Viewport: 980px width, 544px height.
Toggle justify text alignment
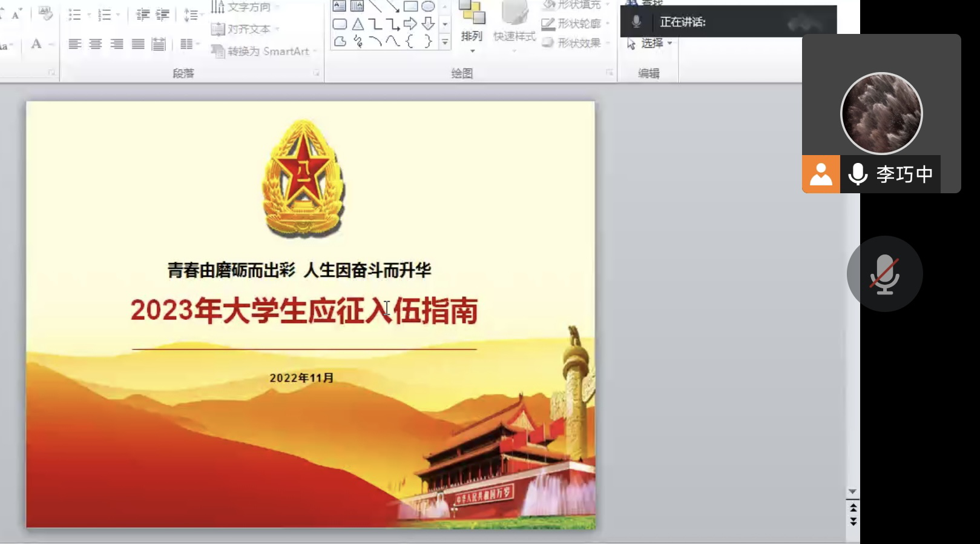138,44
